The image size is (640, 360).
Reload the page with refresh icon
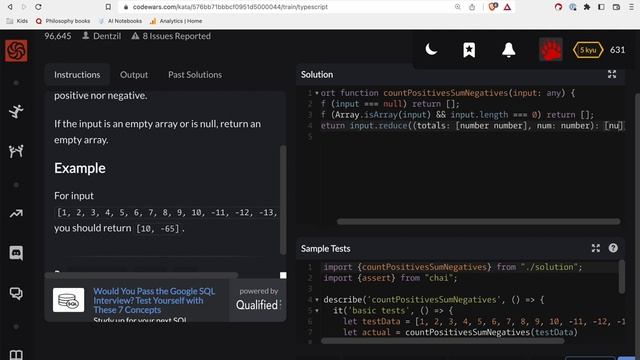tap(38, 7)
